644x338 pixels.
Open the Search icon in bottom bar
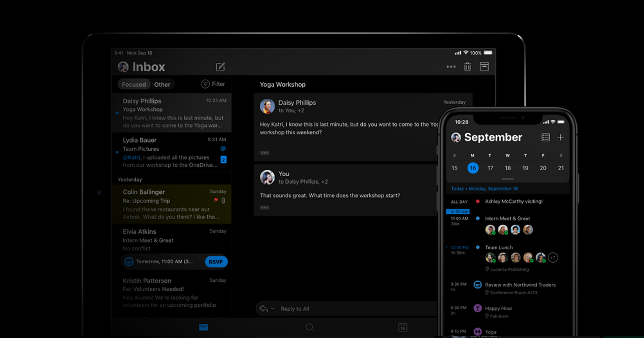click(x=310, y=327)
